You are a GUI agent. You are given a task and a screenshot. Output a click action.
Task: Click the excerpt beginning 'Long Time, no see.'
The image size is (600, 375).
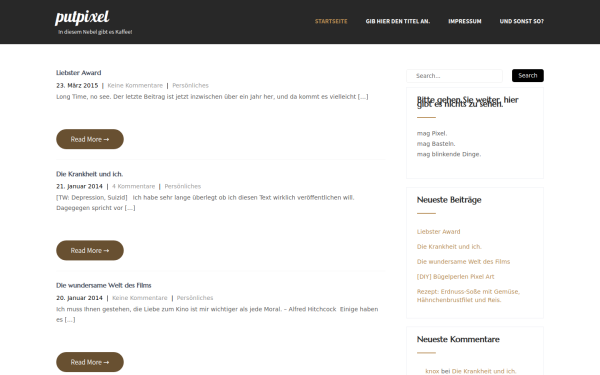tap(212, 97)
